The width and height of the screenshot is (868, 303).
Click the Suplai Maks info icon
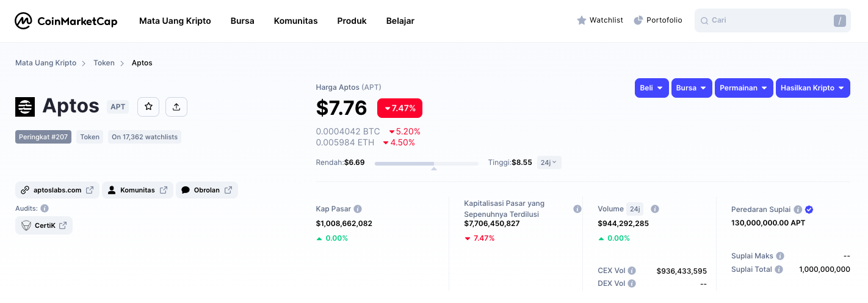tap(780, 256)
